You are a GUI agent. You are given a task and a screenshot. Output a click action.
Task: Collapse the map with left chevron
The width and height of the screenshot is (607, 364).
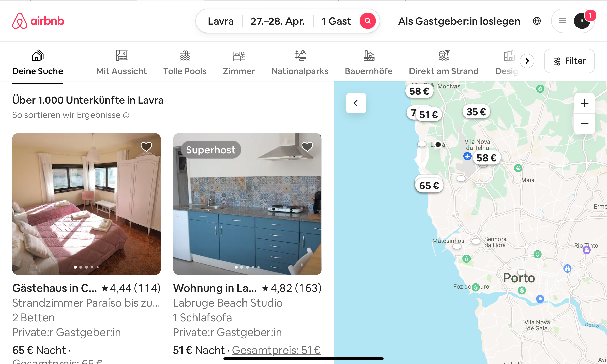(x=356, y=103)
